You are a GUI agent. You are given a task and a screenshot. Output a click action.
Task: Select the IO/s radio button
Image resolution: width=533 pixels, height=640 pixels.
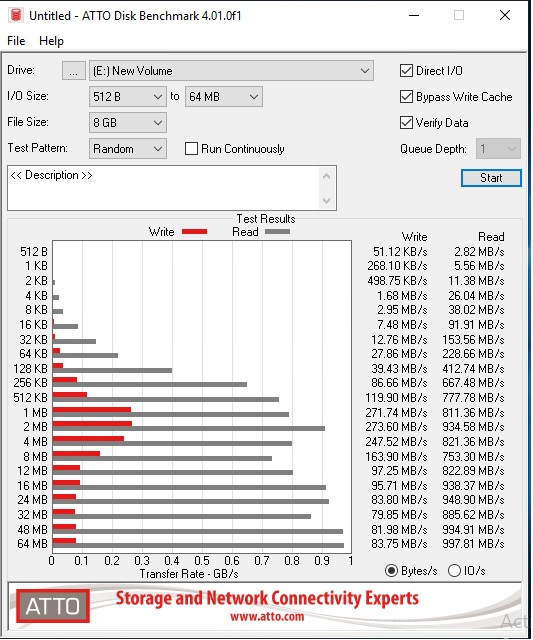click(x=454, y=571)
